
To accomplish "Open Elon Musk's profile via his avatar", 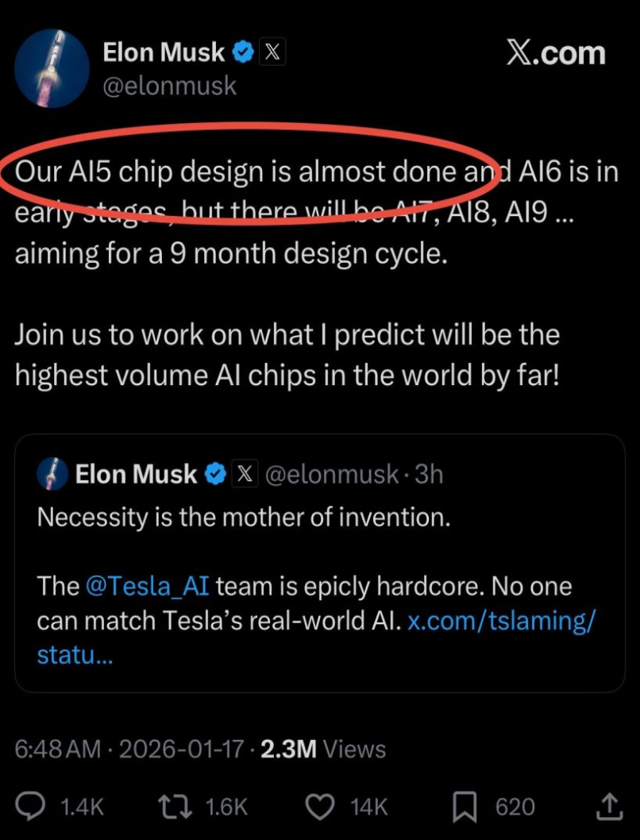I will (x=52, y=68).
